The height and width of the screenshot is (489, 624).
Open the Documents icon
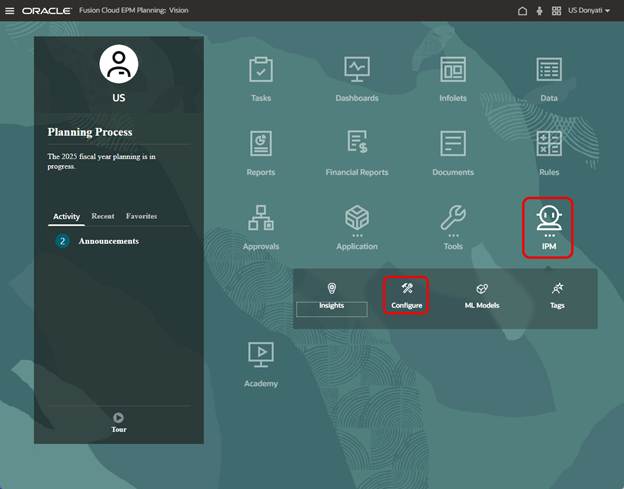[x=453, y=144]
